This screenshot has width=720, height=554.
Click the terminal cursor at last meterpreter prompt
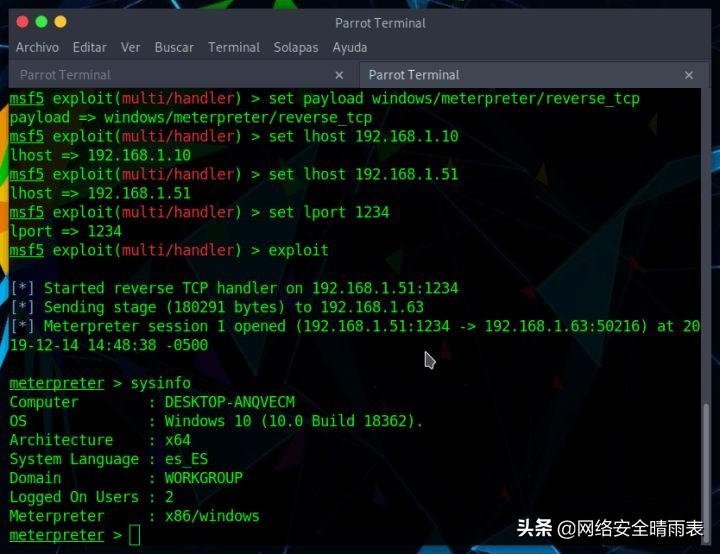(x=135, y=535)
